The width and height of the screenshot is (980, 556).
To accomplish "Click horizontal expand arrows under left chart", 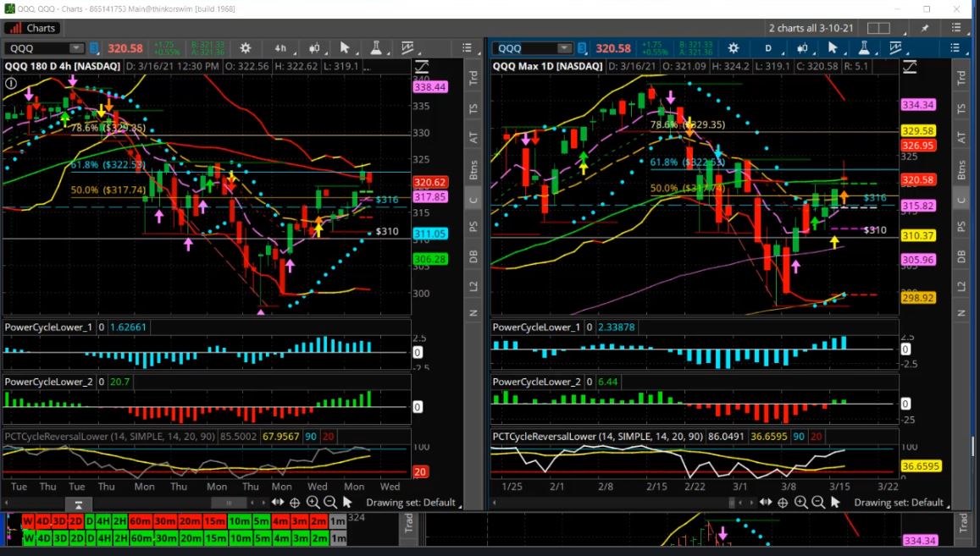I will pyautogui.click(x=278, y=503).
